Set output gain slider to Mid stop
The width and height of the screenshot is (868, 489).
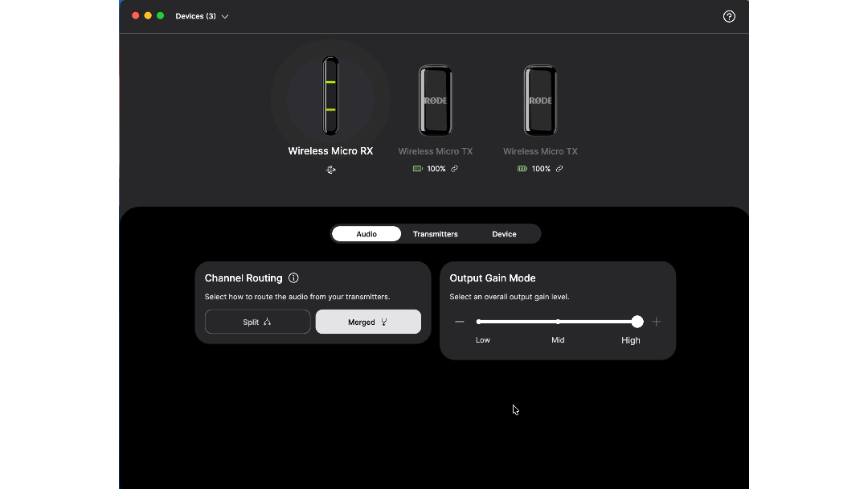pyautogui.click(x=558, y=322)
